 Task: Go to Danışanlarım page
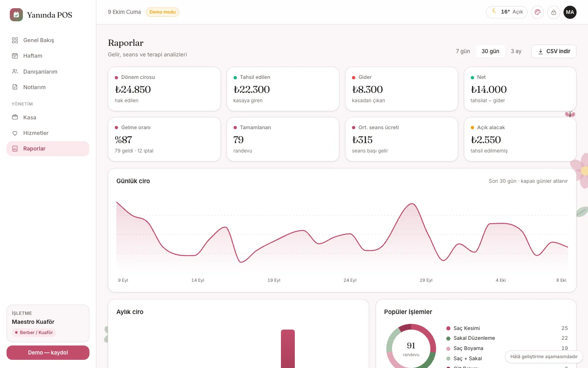point(48,72)
